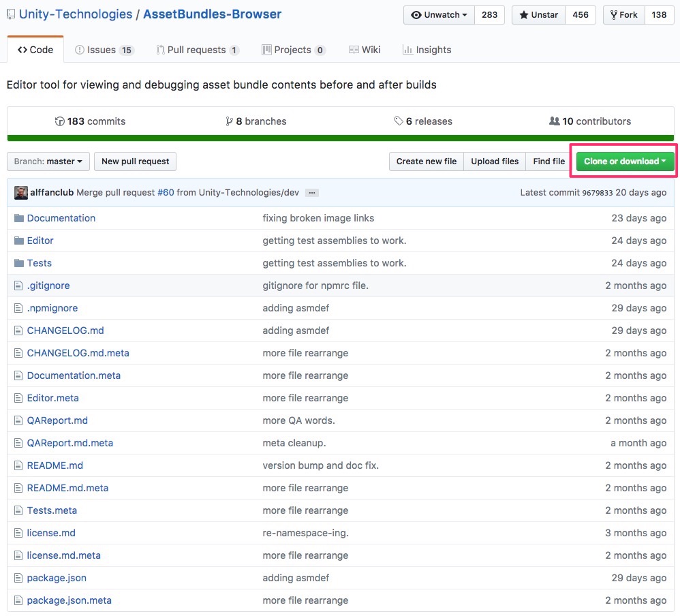Click the New pull request button
This screenshot has height=616, width=680.
pos(135,161)
